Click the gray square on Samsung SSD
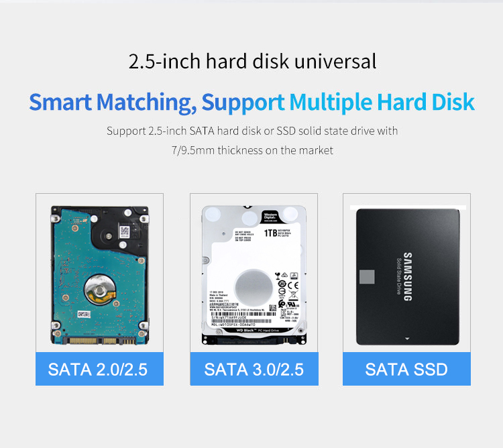Image resolution: width=503 pixels, height=448 pixels. click(x=367, y=277)
